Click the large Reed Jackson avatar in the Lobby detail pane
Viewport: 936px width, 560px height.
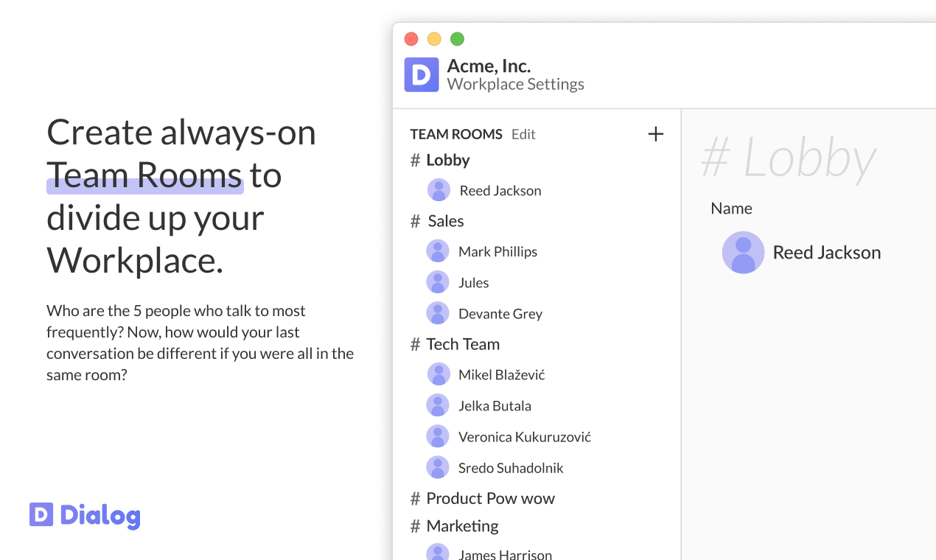click(x=743, y=253)
